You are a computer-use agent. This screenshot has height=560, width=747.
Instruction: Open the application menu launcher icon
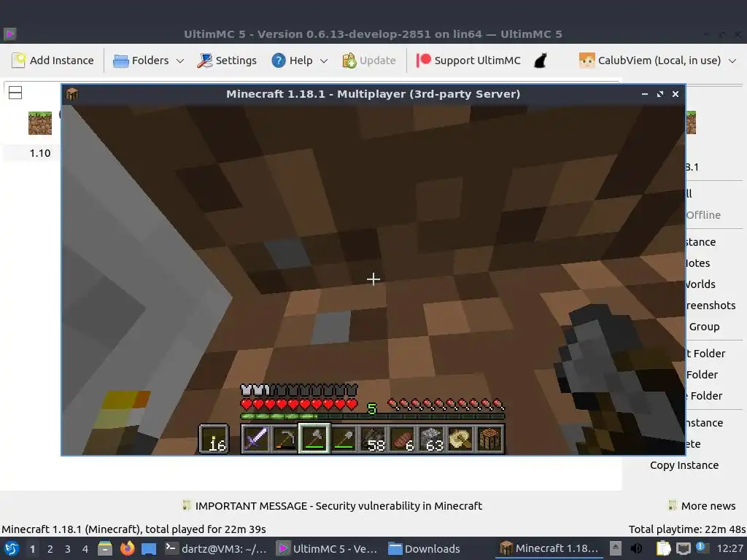click(x=12, y=548)
